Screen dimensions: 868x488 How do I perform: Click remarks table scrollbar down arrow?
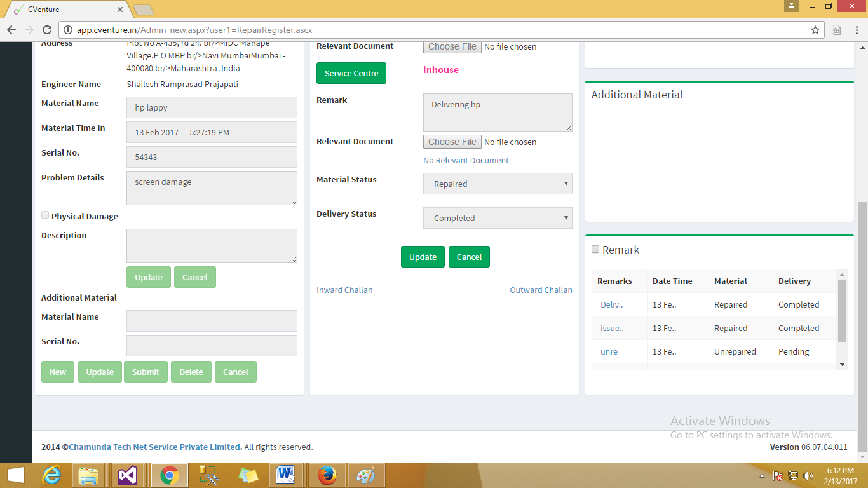(843, 365)
